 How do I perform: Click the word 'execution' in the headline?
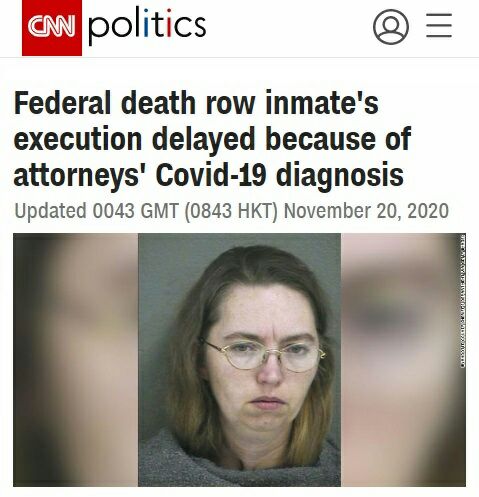(x=78, y=139)
